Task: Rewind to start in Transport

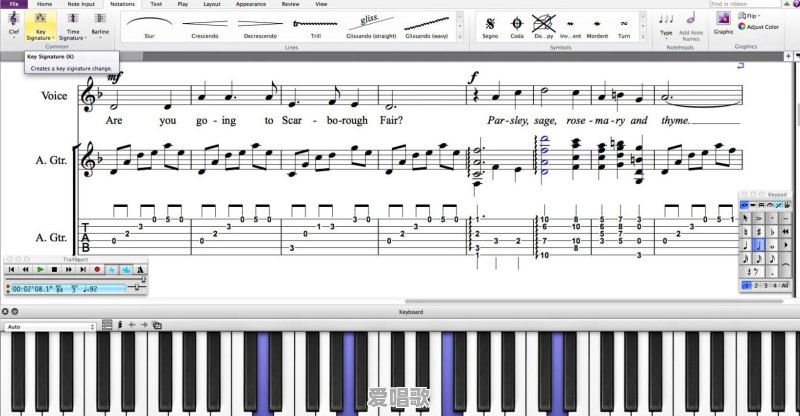Action: point(12,270)
